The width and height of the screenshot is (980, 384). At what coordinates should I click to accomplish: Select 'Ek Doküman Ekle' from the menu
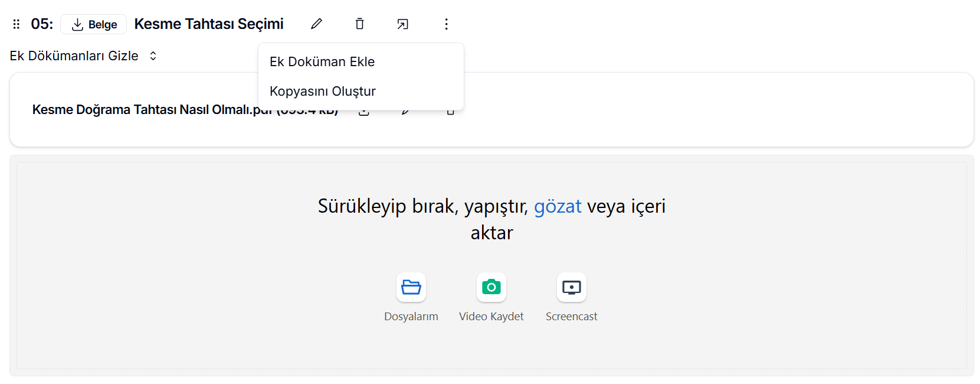[x=322, y=61]
